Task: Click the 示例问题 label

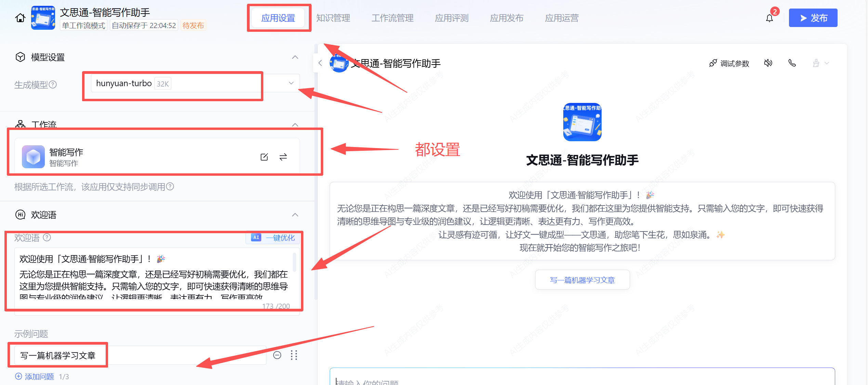Action: [31, 334]
